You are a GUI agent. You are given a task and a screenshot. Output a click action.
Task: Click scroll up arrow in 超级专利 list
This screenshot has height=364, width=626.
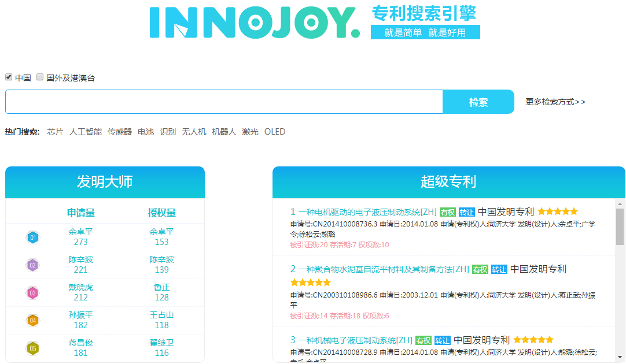(x=620, y=204)
